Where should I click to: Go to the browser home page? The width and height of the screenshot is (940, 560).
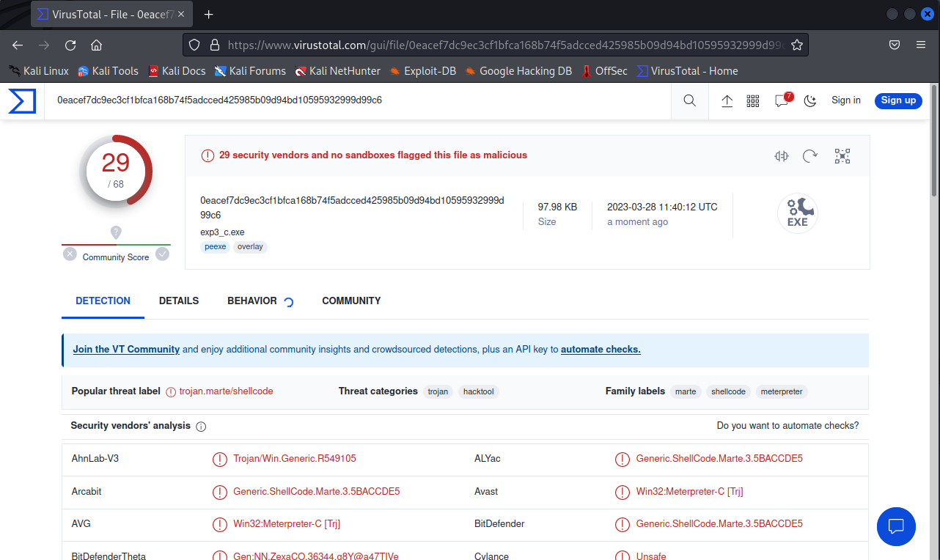pyautogui.click(x=96, y=45)
